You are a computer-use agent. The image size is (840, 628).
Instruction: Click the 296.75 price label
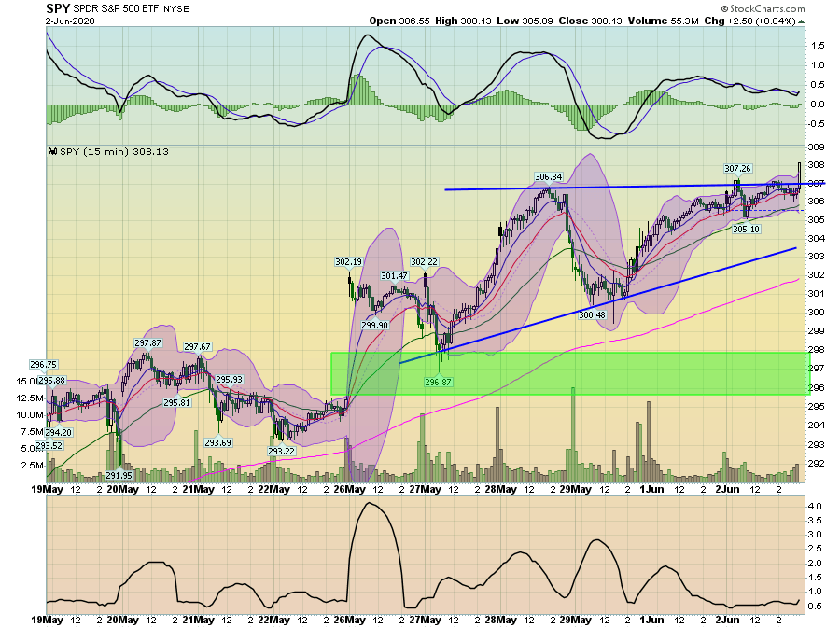pos(43,365)
